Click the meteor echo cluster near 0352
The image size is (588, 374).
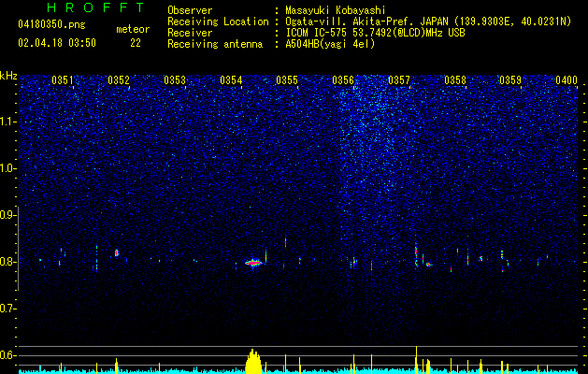[x=117, y=252]
